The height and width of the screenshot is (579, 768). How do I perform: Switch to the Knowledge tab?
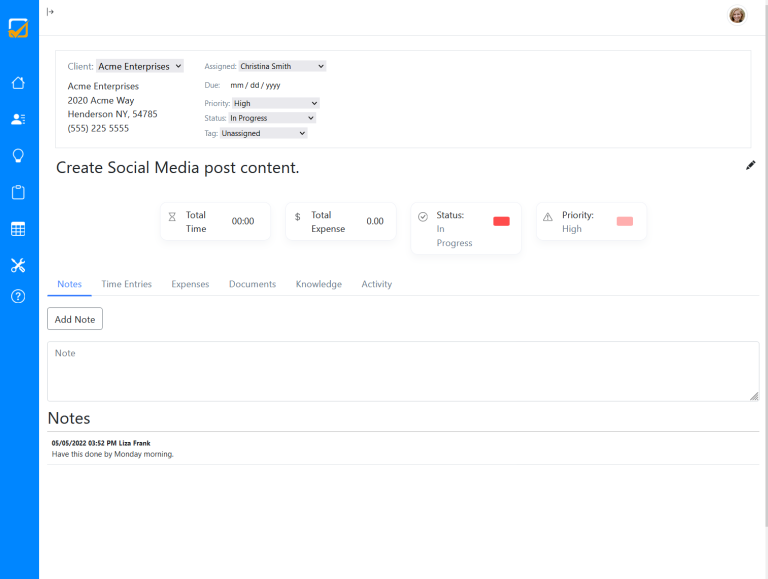pyautogui.click(x=319, y=284)
